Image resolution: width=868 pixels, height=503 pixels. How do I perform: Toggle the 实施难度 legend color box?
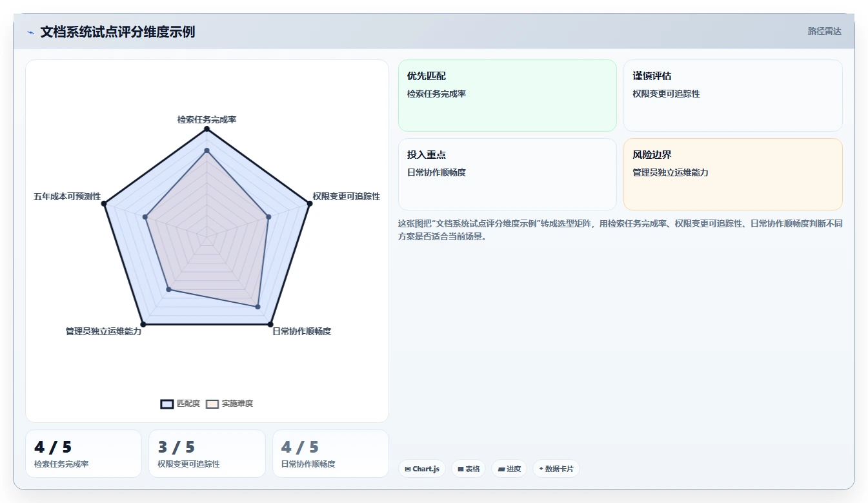click(x=212, y=404)
